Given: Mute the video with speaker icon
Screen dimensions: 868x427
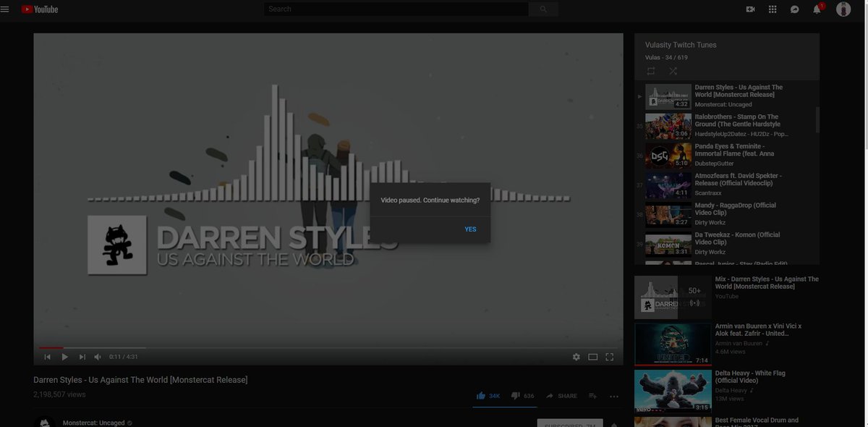Looking at the screenshot, I should [x=98, y=357].
